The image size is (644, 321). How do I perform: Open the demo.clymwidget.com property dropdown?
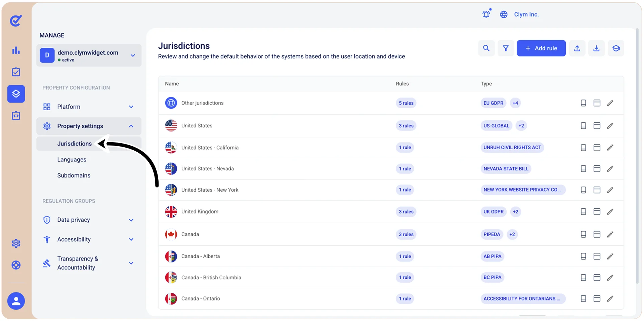[x=89, y=55]
